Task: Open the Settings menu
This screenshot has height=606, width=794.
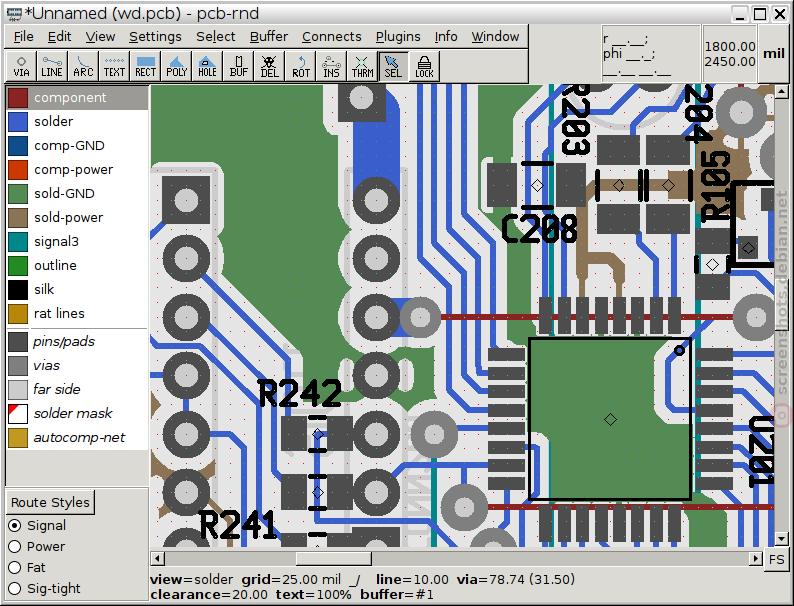Action: 155,36
